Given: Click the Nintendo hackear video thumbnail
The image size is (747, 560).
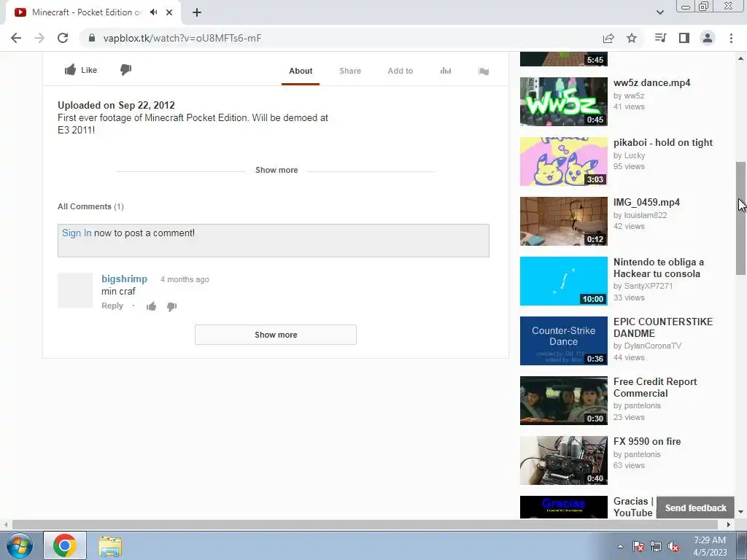Looking at the screenshot, I should [564, 281].
